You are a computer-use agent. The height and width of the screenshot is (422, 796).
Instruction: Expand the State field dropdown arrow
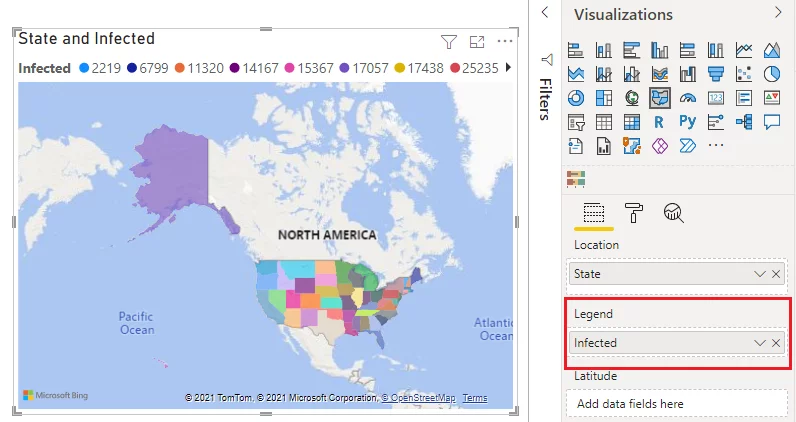[x=759, y=274]
